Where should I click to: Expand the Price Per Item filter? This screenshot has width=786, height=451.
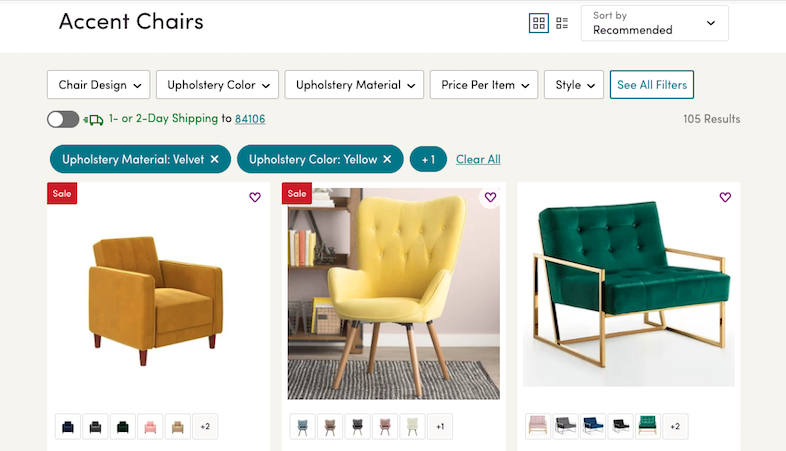pos(484,85)
